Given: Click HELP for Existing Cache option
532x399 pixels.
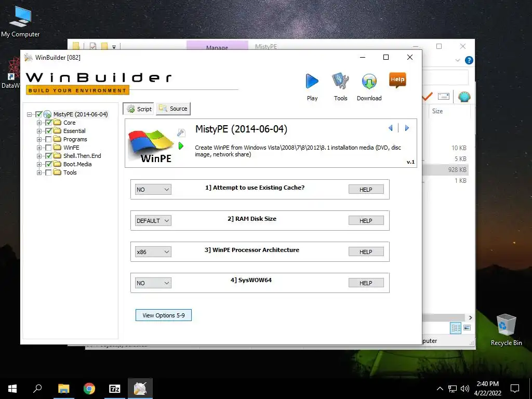Looking at the screenshot, I should [x=366, y=189].
